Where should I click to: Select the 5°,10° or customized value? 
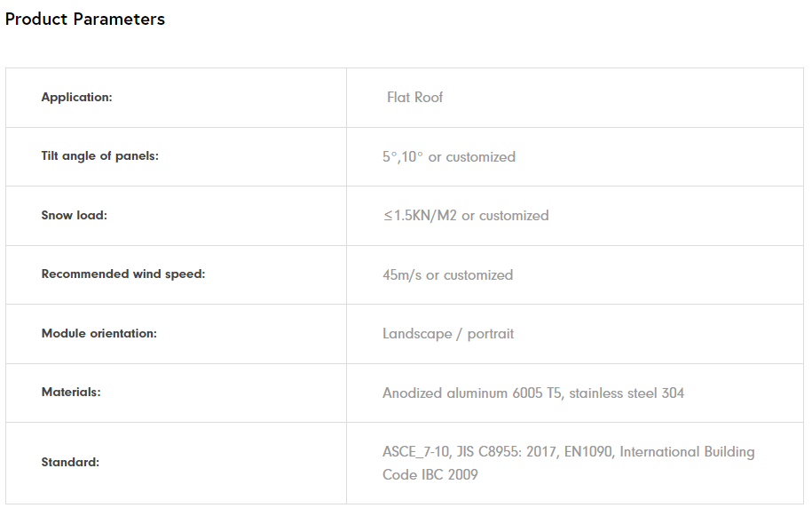[448, 156]
